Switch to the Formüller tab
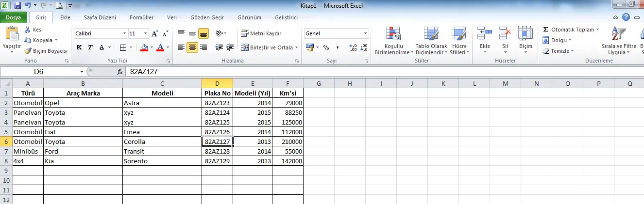Viewport: 644px width, 204px height. pyautogui.click(x=141, y=17)
